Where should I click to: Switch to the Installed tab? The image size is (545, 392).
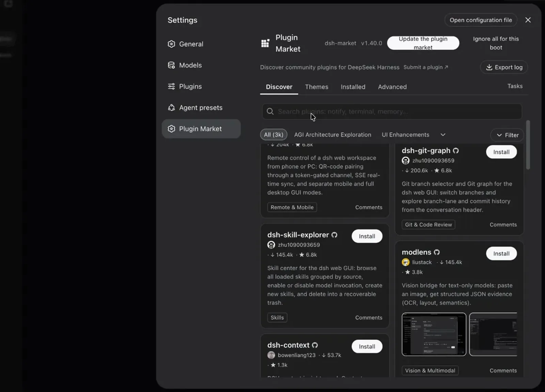click(353, 87)
